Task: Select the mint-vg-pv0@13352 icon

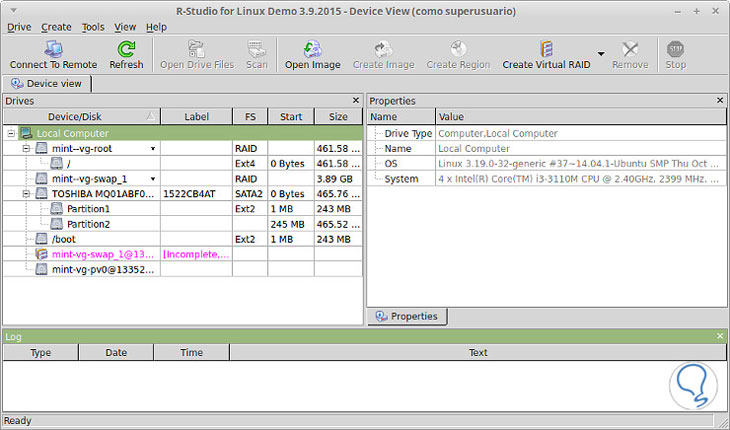Action: pyautogui.click(x=41, y=269)
